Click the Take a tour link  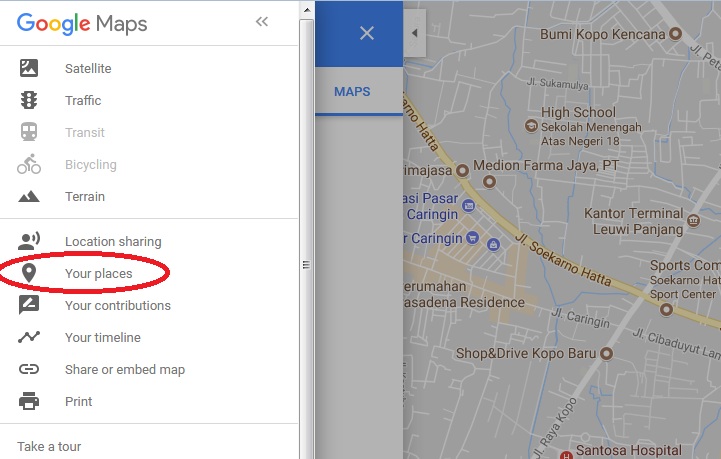49,446
